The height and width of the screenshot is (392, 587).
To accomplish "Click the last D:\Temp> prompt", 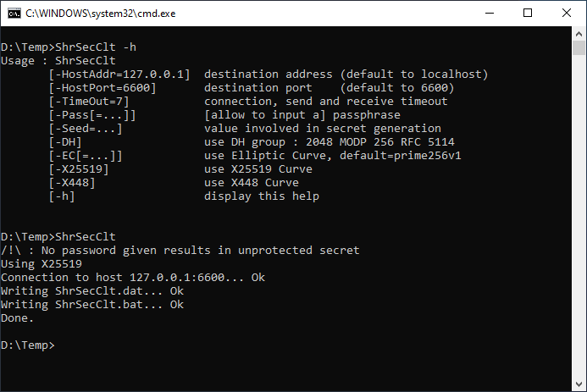I will point(28,345).
